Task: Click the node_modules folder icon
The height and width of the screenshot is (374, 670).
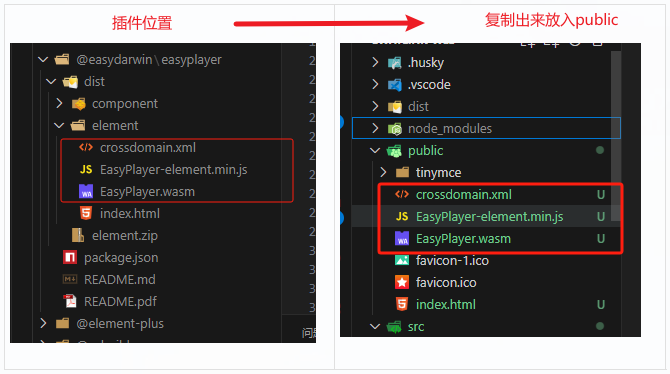Action: point(394,129)
